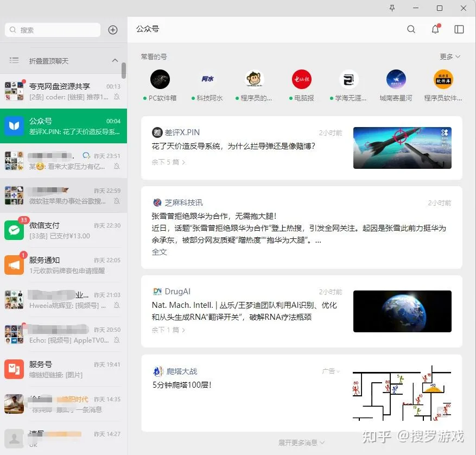
Task: Open 服务号 red chat icon
Action: (14, 369)
